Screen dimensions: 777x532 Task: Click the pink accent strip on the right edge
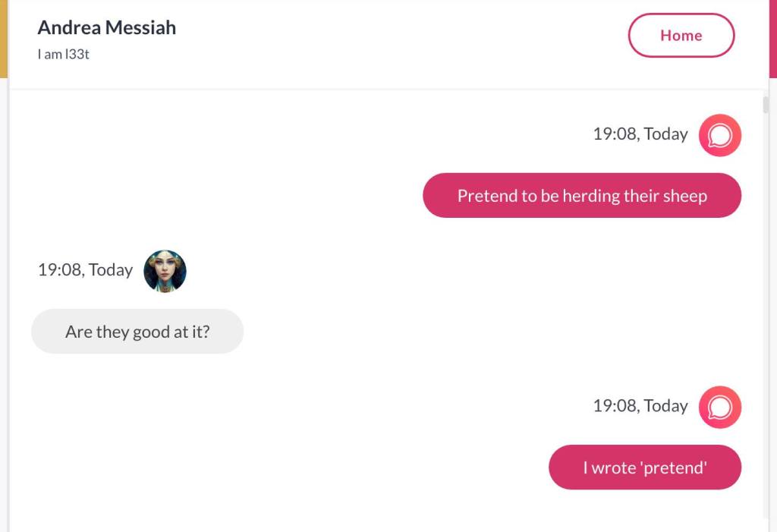click(772, 38)
